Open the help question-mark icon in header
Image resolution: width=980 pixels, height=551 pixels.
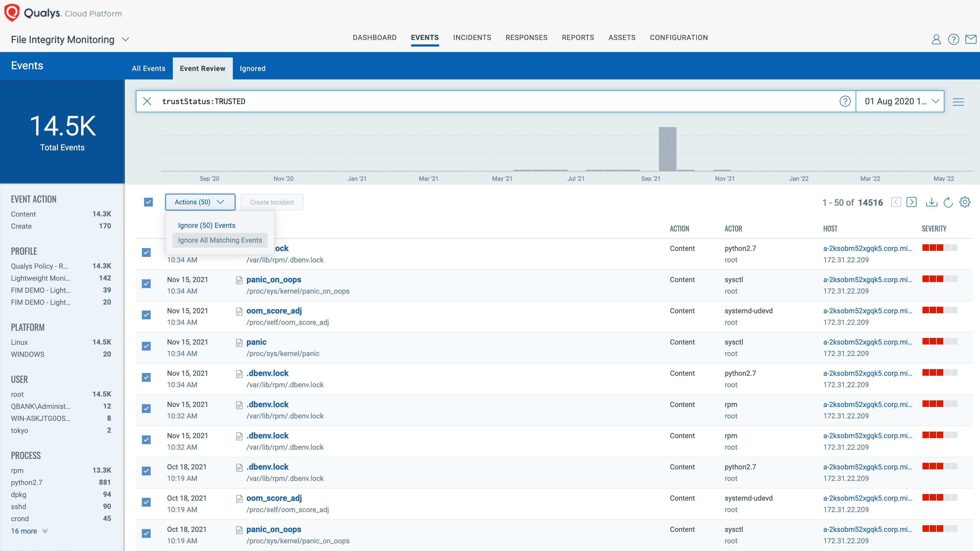(x=953, y=39)
